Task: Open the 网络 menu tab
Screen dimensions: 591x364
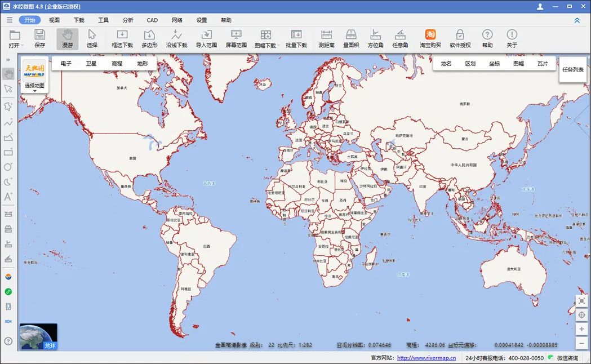Action: (x=177, y=20)
